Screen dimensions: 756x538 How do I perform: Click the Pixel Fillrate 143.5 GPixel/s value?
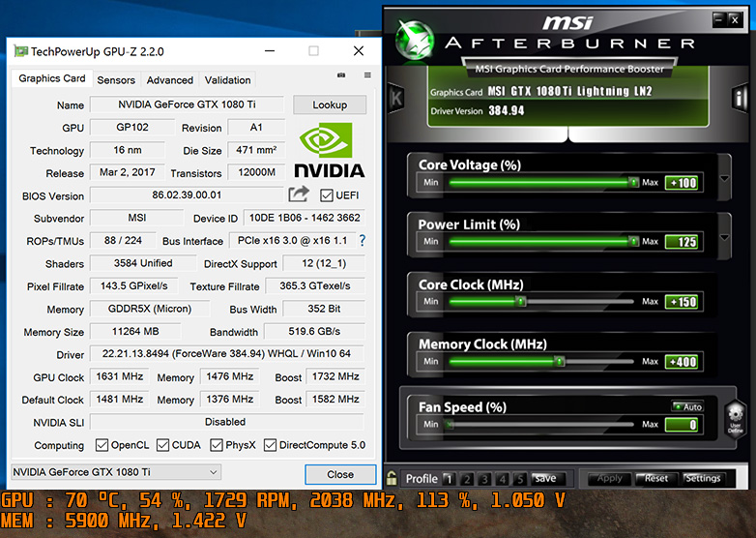pyautogui.click(x=134, y=285)
